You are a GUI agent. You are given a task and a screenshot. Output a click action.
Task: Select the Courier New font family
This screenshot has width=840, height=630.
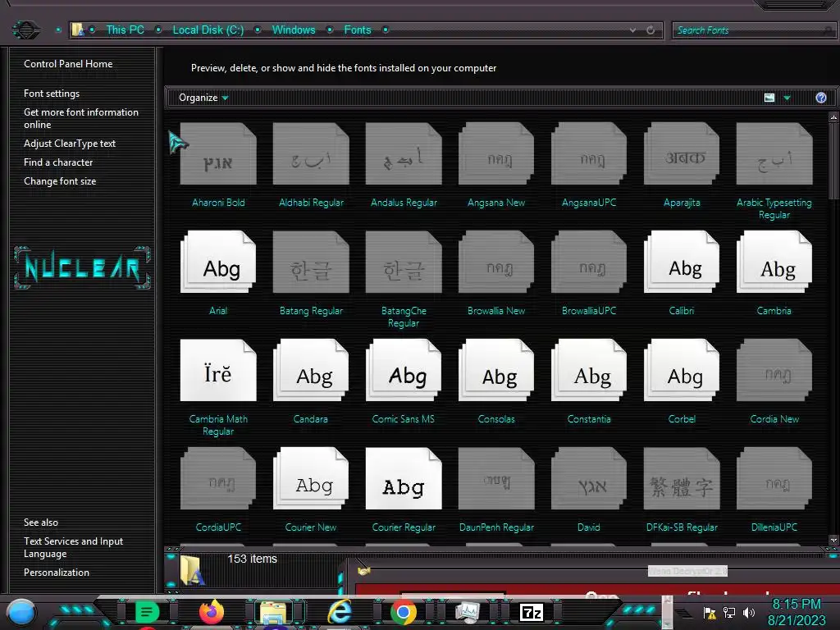click(311, 478)
